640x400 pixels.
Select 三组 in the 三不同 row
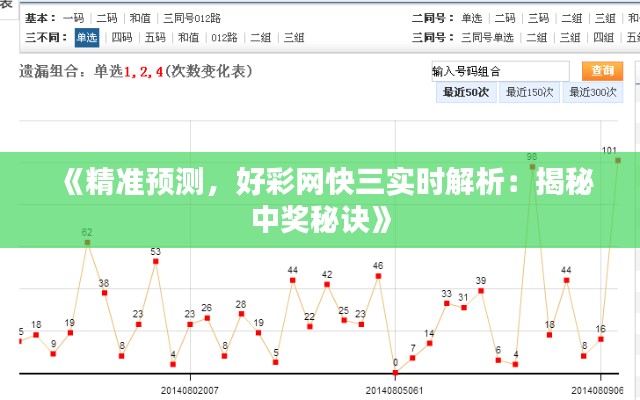coord(294,38)
